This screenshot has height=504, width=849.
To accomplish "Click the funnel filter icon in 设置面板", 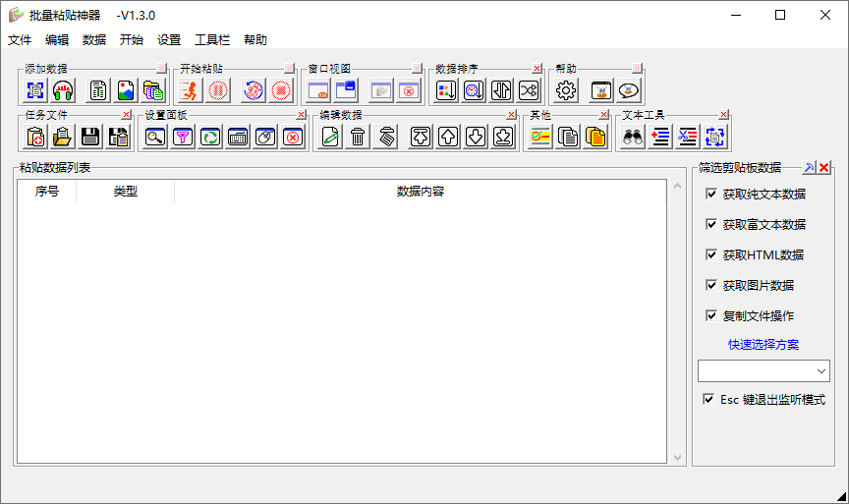I will click(183, 137).
